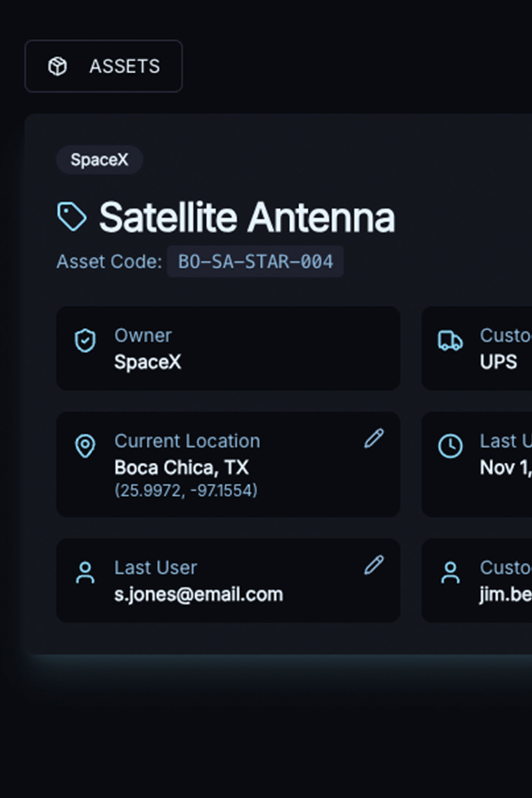
Task: Click the coordinates (25.9972, -97.1554)
Action: 186,490
